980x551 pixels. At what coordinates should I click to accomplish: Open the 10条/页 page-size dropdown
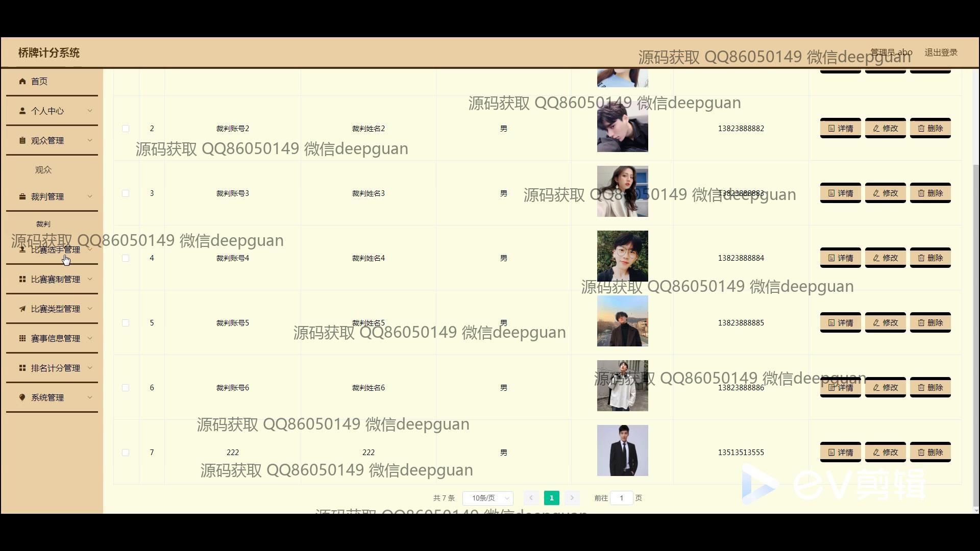487,498
